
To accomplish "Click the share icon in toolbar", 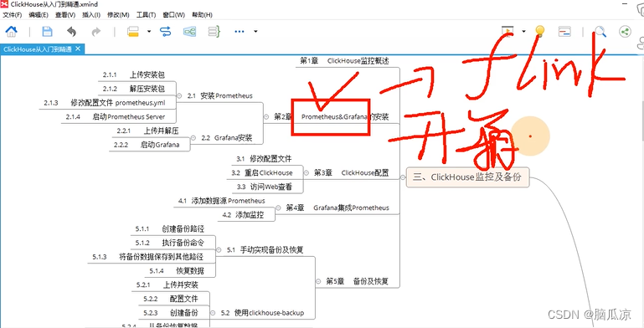I will point(625,31).
